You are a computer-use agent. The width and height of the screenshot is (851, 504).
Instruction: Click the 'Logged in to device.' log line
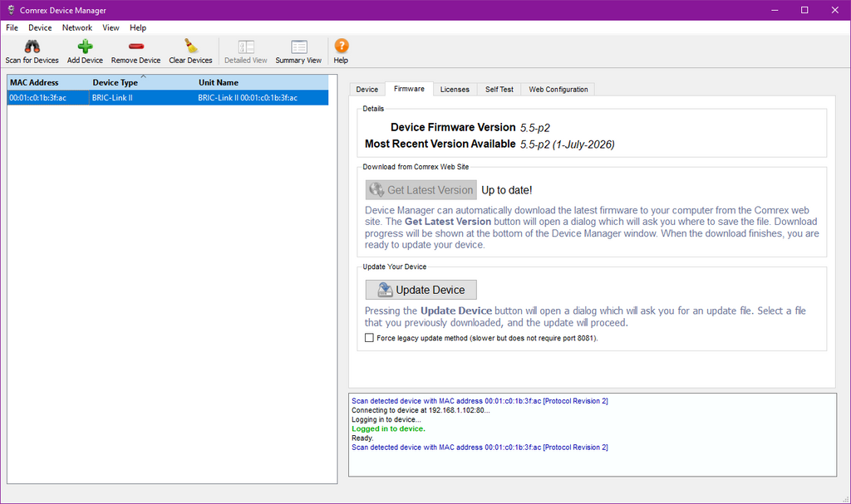[389, 428]
